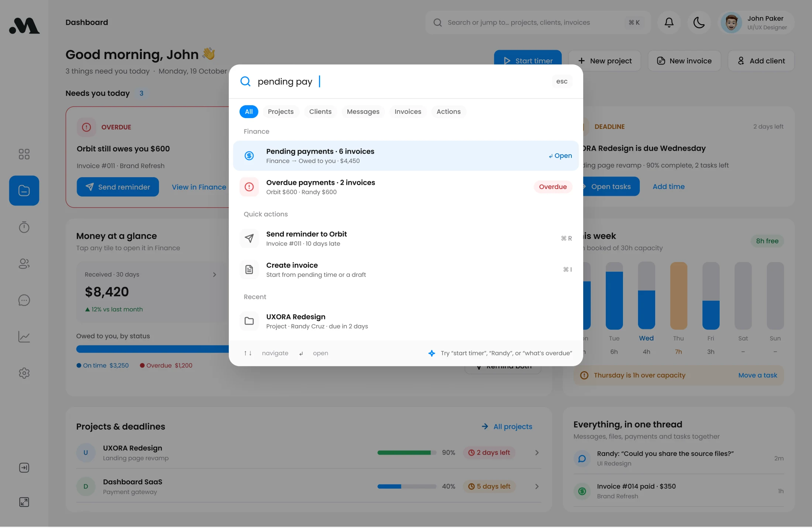This screenshot has height=528, width=812.
Task: Click the M logo at top left
Action: tap(24, 25)
